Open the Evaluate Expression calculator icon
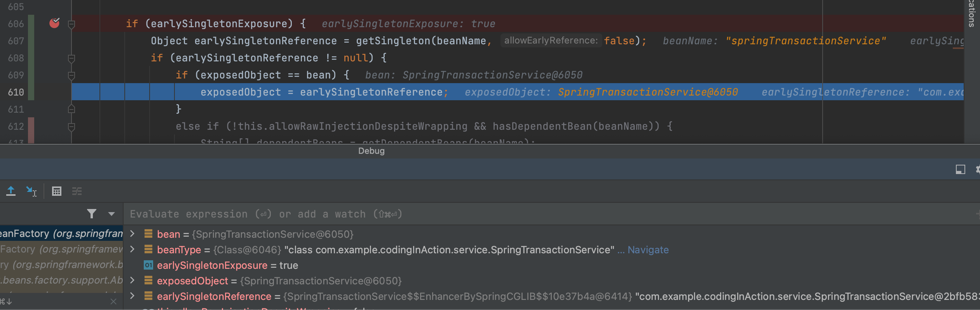Image resolution: width=980 pixels, height=310 pixels. (x=57, y=191)
